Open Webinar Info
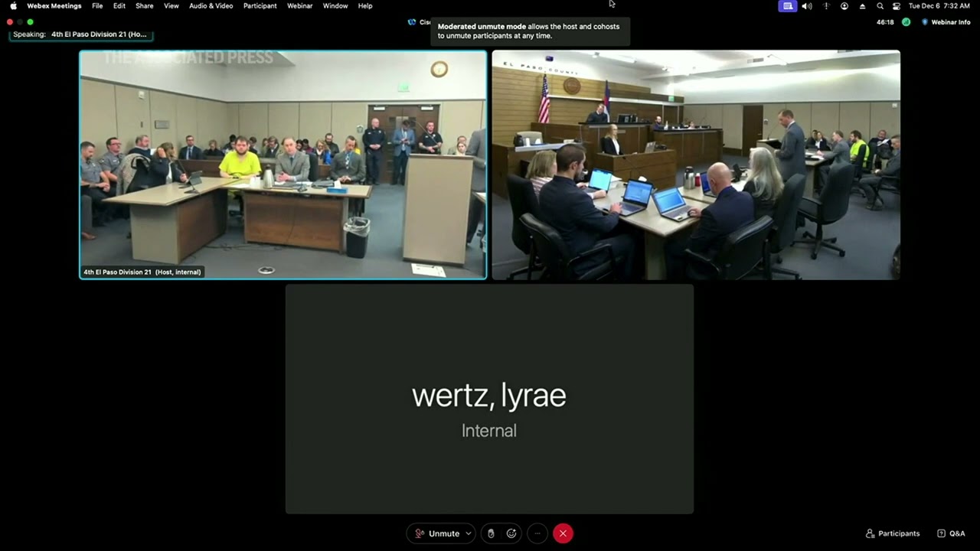This screenshot has width=980, height=551. tap(946, 22)
